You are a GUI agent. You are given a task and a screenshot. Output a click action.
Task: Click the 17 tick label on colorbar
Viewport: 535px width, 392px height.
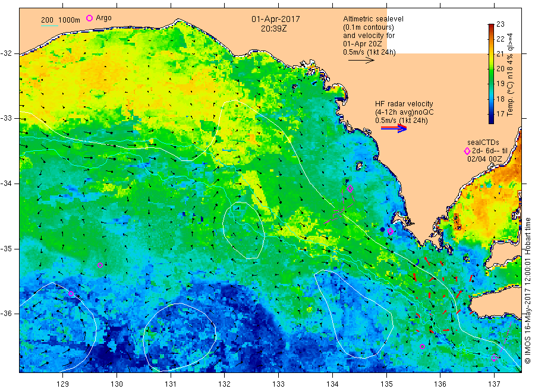pos(500,114)
